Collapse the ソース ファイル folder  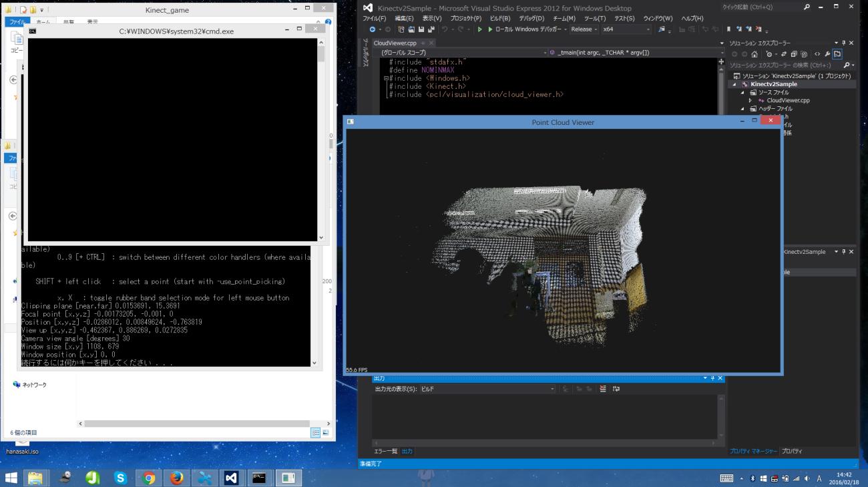point(742,92)
